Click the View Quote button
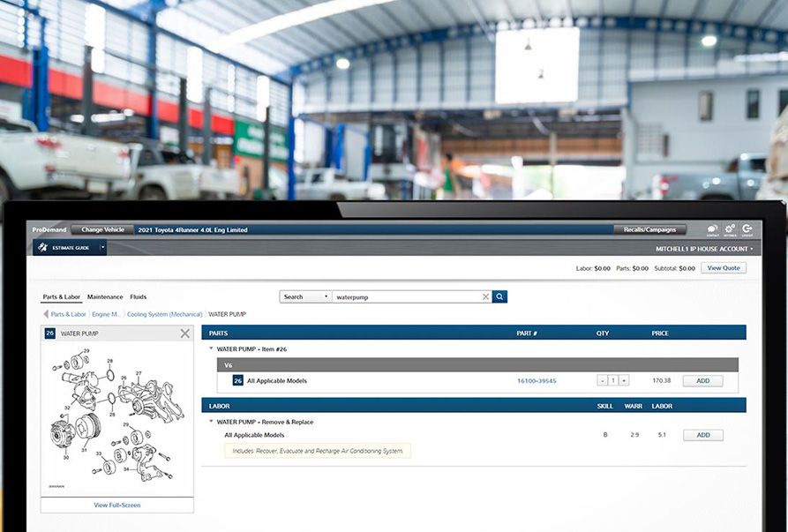This screenshot has width=788, height=532. click(x=723, y=268)
